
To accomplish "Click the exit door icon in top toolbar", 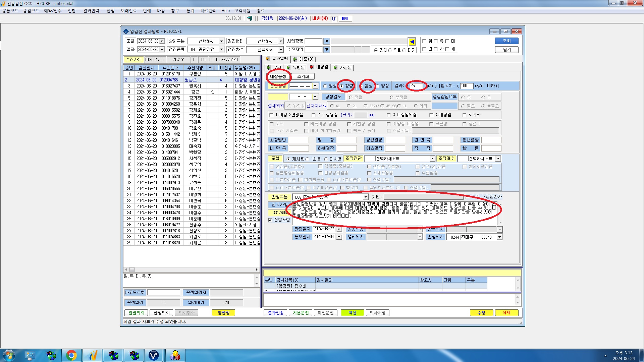I will click(x=250, y=18).
